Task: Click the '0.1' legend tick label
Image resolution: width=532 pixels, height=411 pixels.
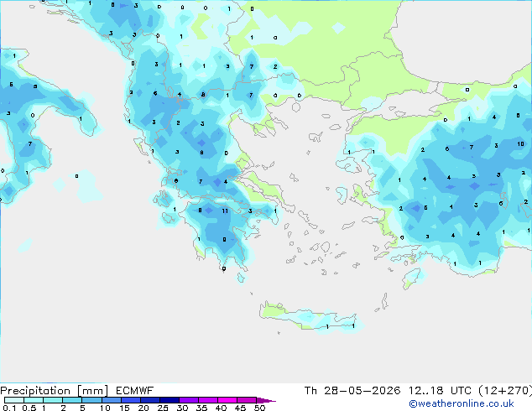Action: point(9,408)
